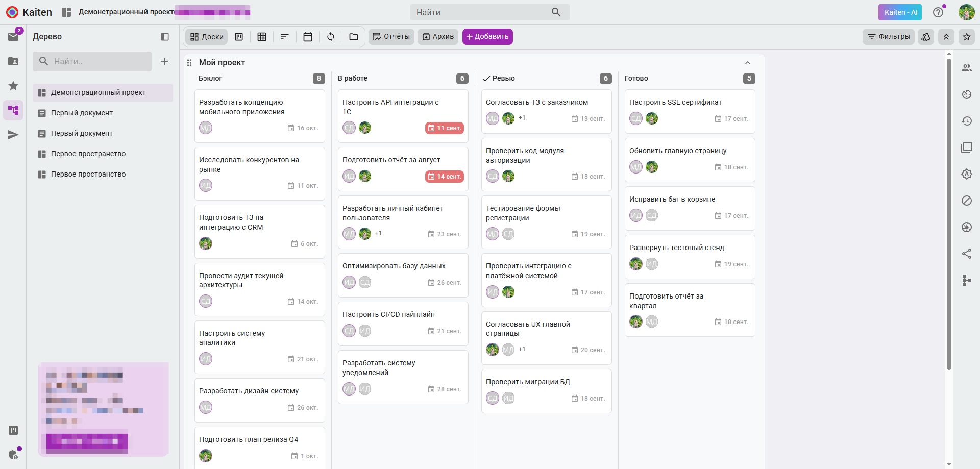Open the automation gear icon in right sidebar
This screenshot has height=469, width=980.
[967, 174]
